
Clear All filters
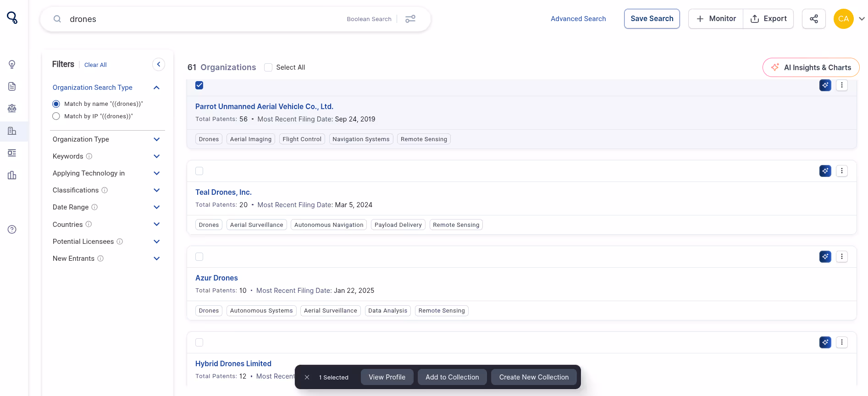95,65
